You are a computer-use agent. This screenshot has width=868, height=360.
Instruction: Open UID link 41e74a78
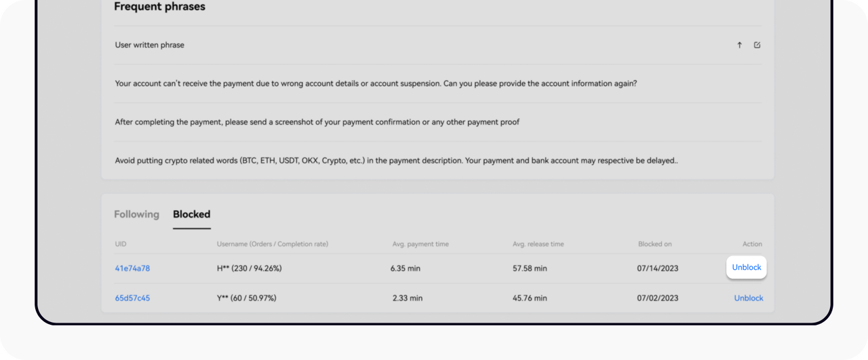[x=132, y=268]
